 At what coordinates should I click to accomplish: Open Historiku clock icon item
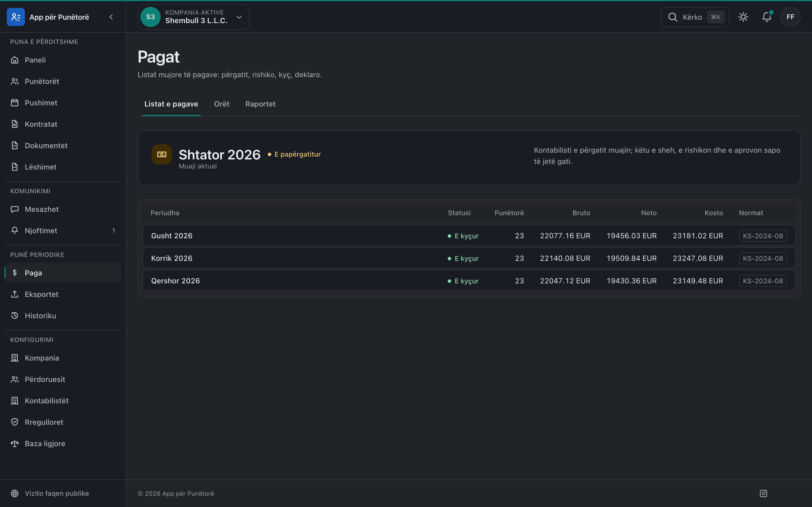point(63,315)
